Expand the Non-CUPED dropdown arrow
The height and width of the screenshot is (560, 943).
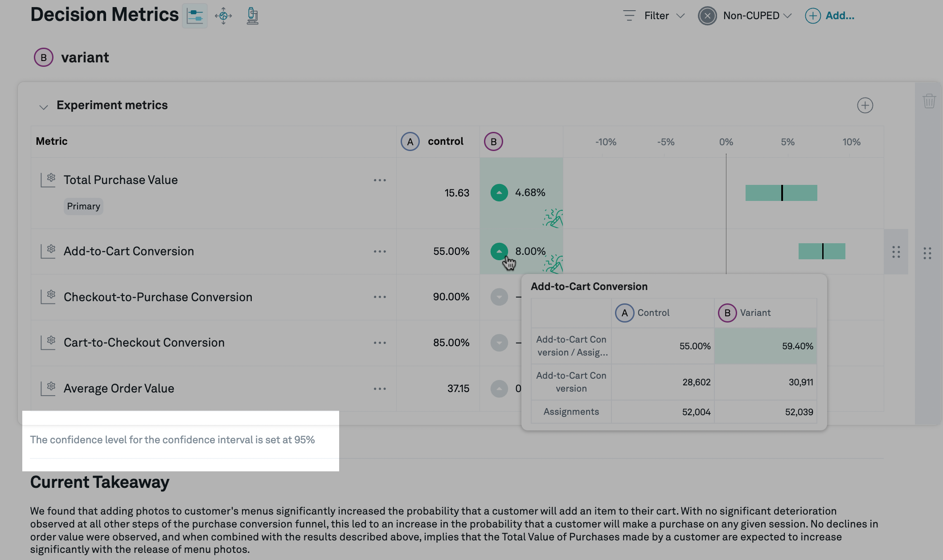pyautogui.click(x=787, y=16)
